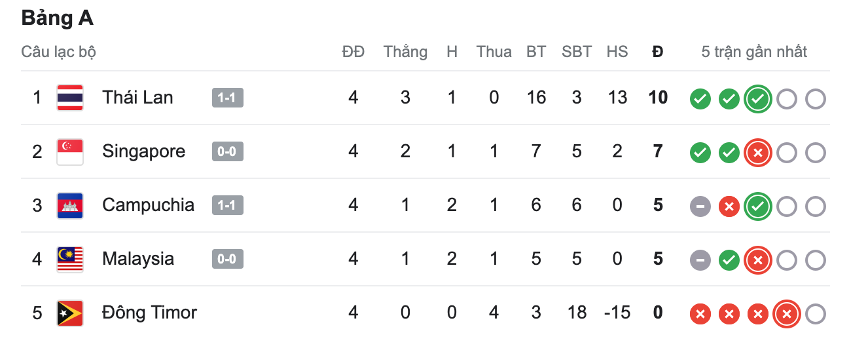This screenshot has height=350, width=868.
Task: Open the Đông Timor team link
Action: click(x=149, y=313)
